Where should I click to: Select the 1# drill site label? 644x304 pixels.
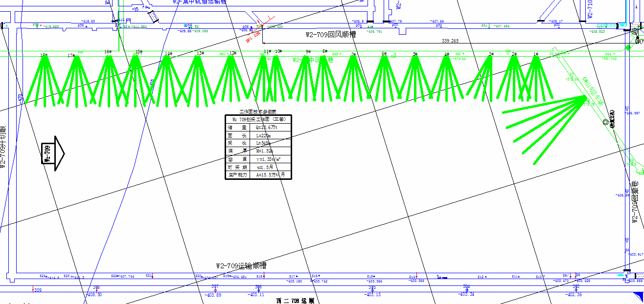tap(536, 54)
